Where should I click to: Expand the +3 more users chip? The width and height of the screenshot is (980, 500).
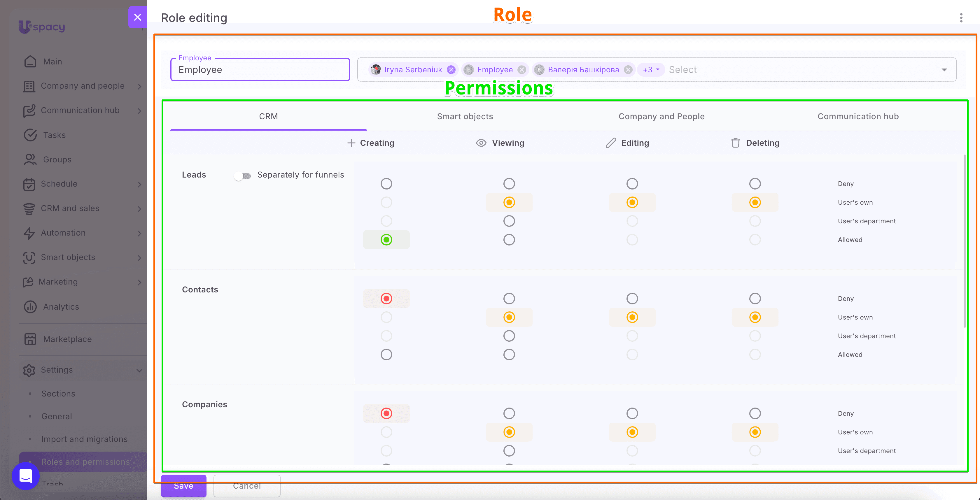(x=651, y=70)
